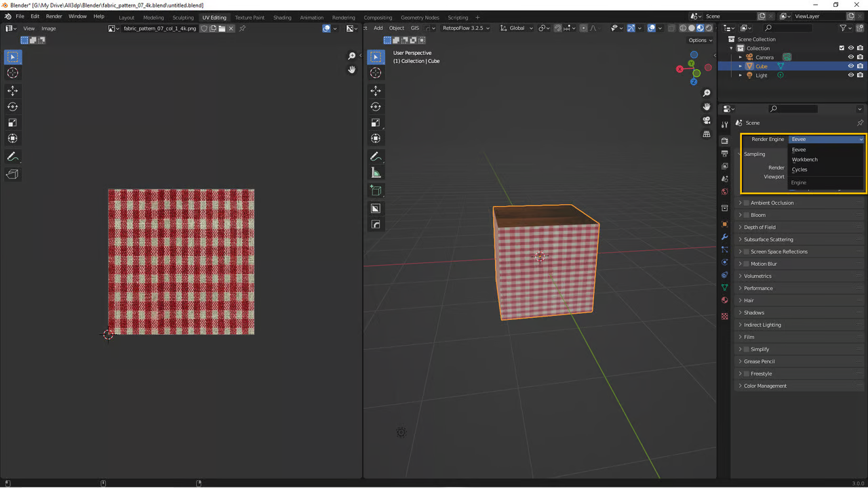Hide the Cube in outliner viewport
This screenshot has width=868, height=488.
(x=850, y=66)
